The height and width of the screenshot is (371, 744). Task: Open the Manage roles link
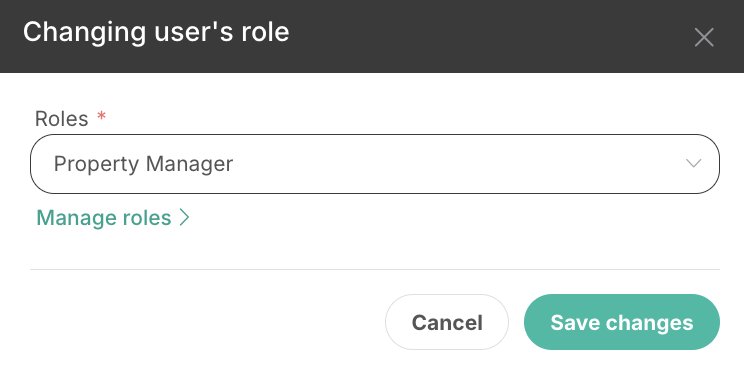113,218
